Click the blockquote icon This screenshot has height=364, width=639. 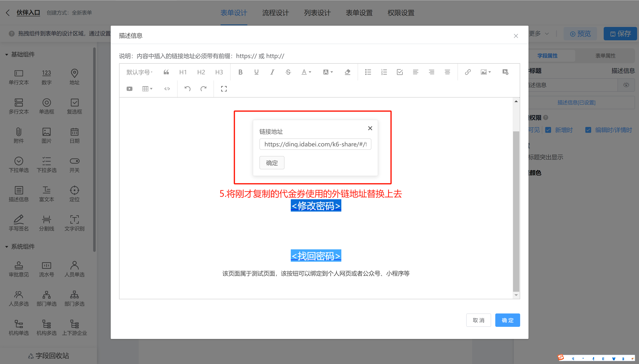(166, 72)
